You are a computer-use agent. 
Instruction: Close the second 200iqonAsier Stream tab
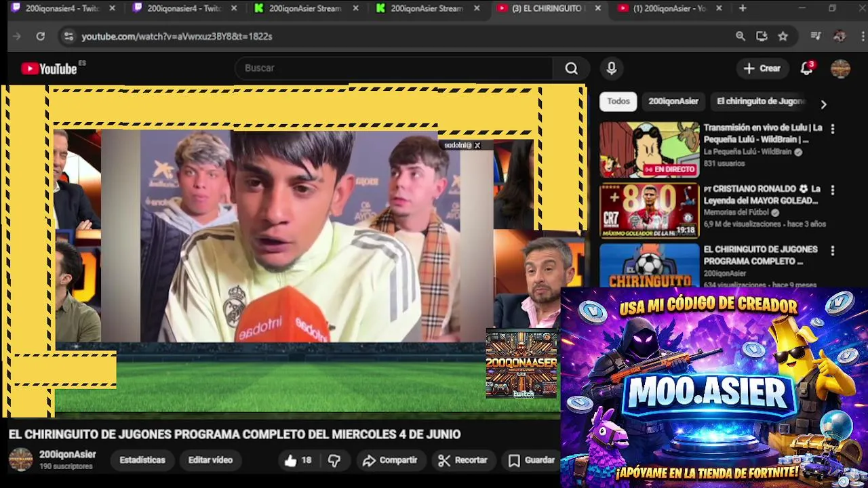(x=477, y=8)
